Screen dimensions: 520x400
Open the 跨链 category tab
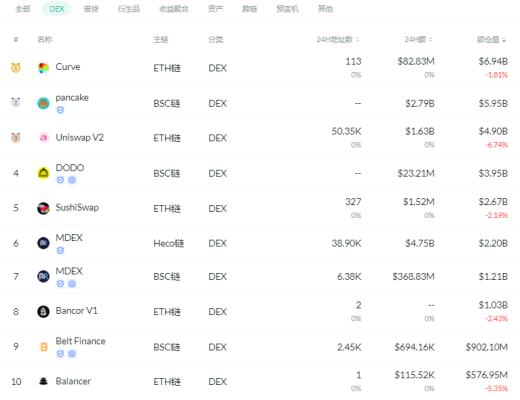(x=250, y=9)
